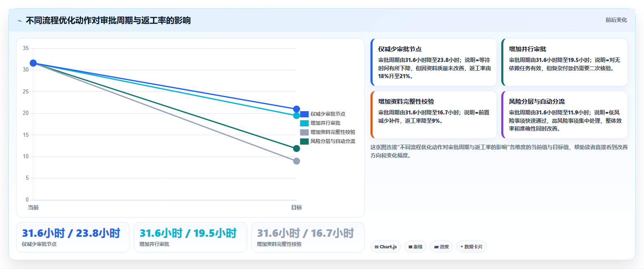Click the 目标 x-axis label
The height and width of the screenshot is (269, 644).
(296, 207)
